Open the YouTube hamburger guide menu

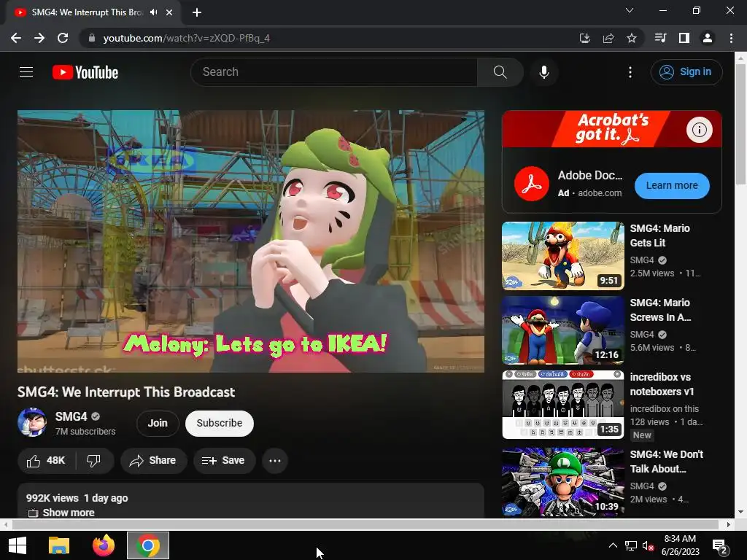(x=26, y=72)
